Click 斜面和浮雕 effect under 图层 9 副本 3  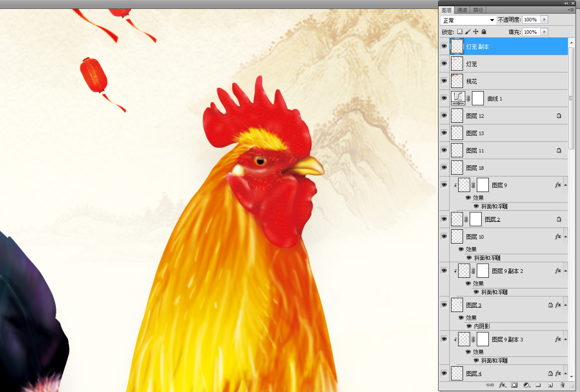coord(494,360)
